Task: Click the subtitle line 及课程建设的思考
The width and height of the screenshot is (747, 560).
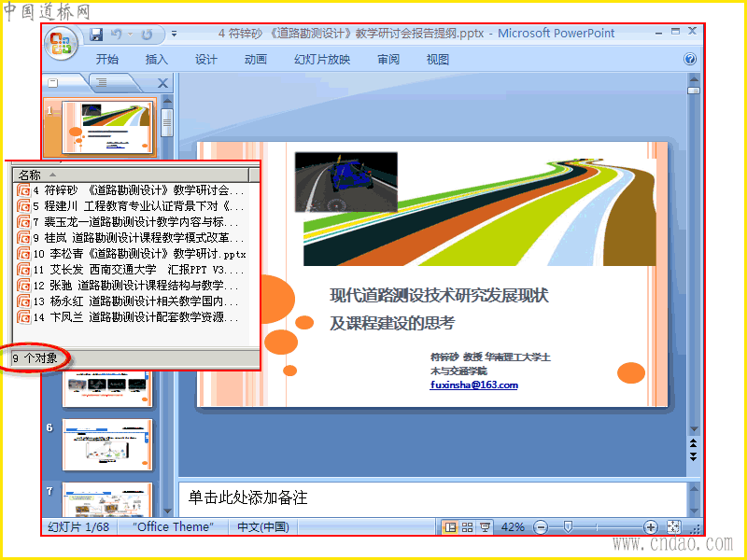Action: coord(392,323)
